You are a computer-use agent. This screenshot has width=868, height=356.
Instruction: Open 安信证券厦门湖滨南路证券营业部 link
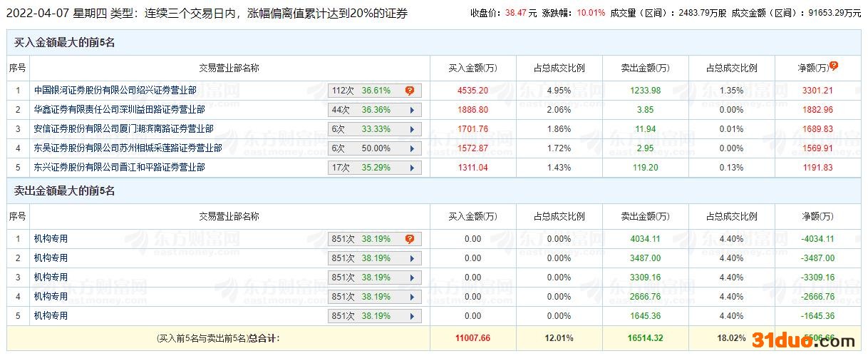[123, 129]
